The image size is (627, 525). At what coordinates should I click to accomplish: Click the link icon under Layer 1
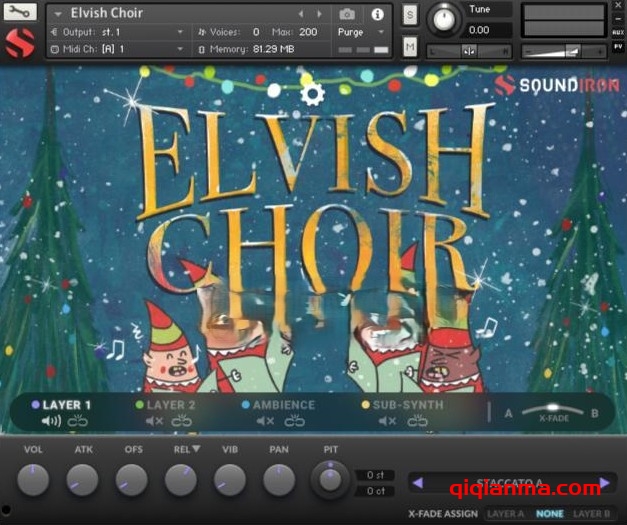point(79,421)
